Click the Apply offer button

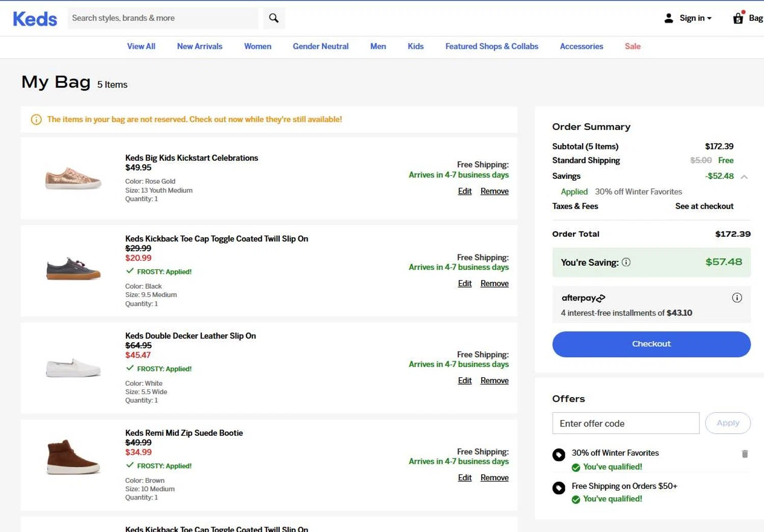728,423
